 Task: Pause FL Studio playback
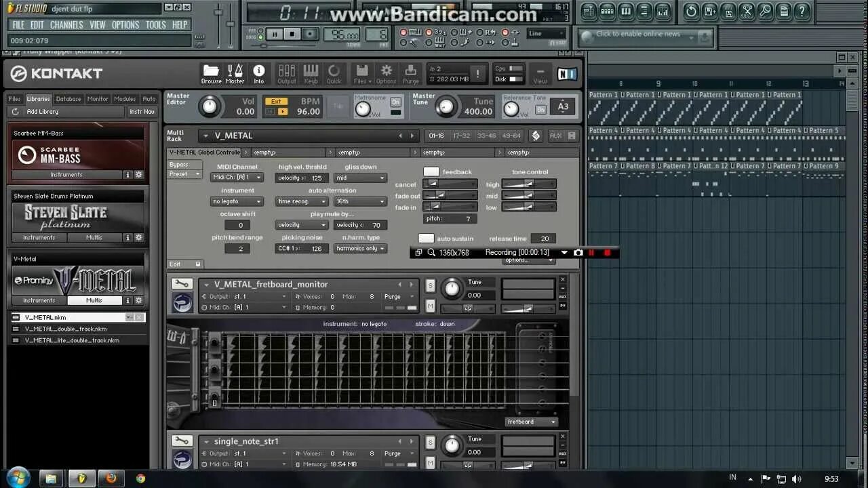(x=275, y=34)
